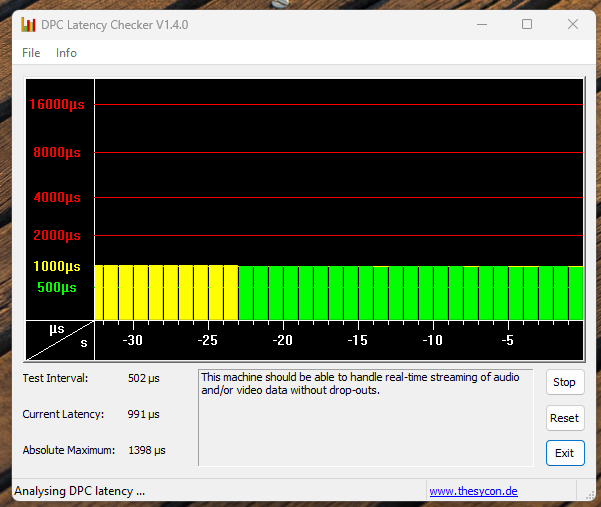Maximize the DPC Latency Checker window
The width and height of the screenshot is (601, 507).
pos(527,25)
